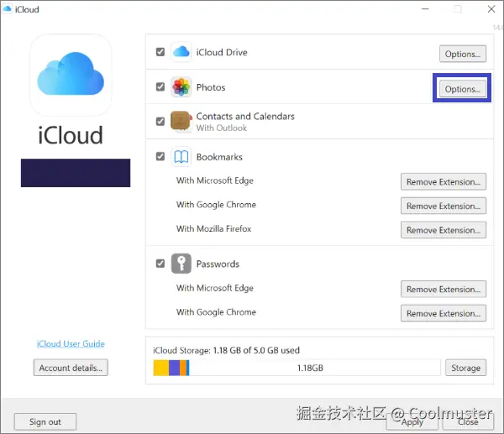This screenshot has height=434, width=504.
Task: Minimize the iCloud window
Action: (x=425, y=9)
